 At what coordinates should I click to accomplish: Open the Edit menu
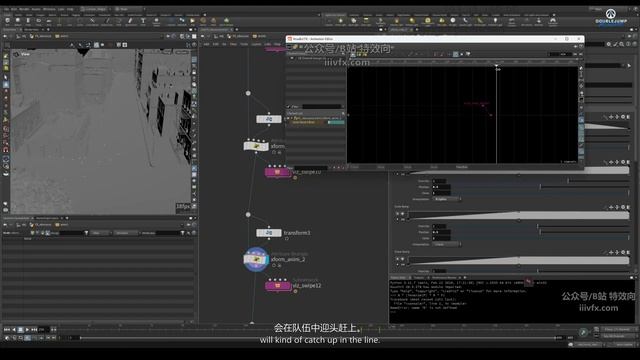tap(14, 9)
